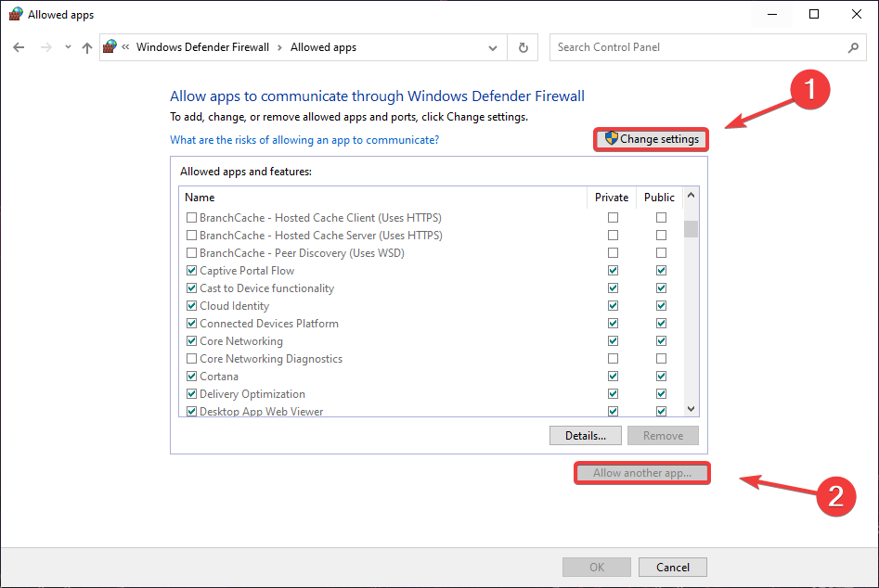This screenshot has width=879, height=588.
Task: Click the Refresh address bar icon
Action: click(524, 47)
